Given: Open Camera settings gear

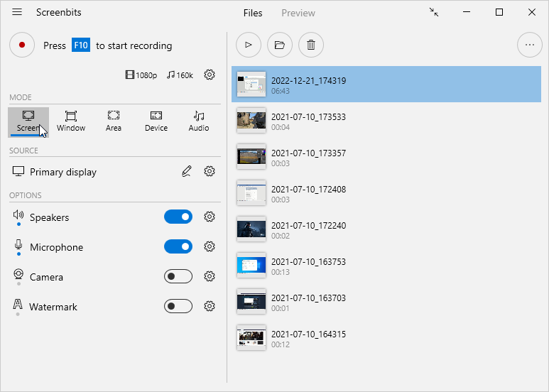Looking at the screenshot, I should pos(210,276).
